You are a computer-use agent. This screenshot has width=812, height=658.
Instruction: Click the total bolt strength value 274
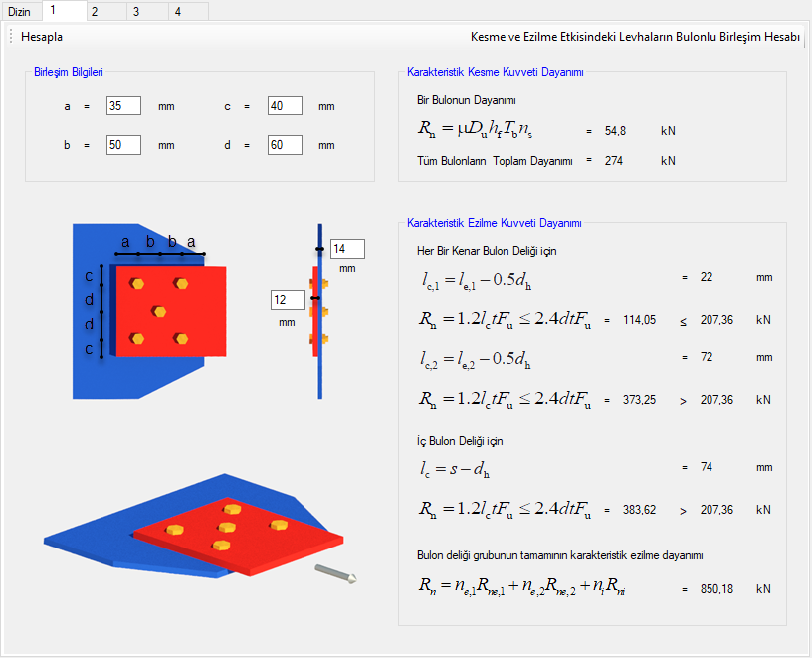coord(614,161)
